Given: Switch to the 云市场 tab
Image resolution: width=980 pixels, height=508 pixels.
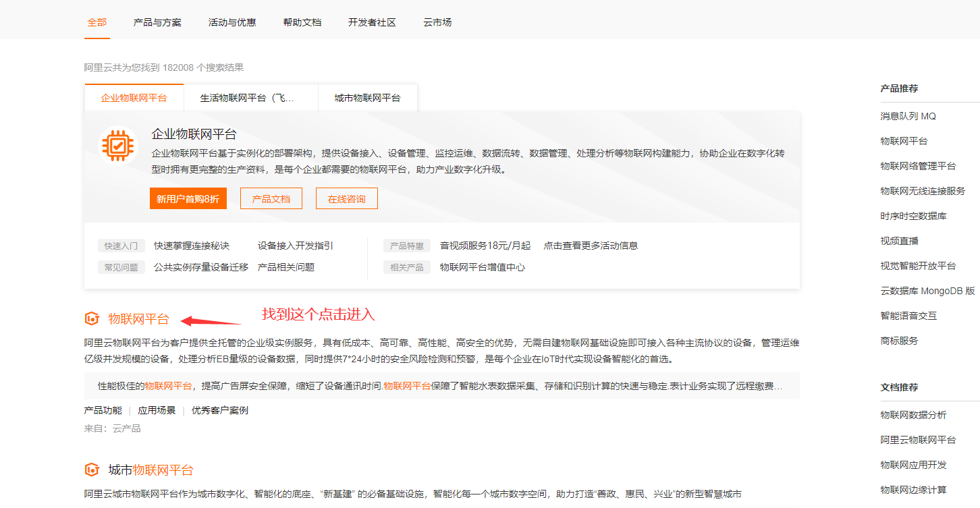Looking at the screenshot, I should pyautogui.click(x=437, y=22).
